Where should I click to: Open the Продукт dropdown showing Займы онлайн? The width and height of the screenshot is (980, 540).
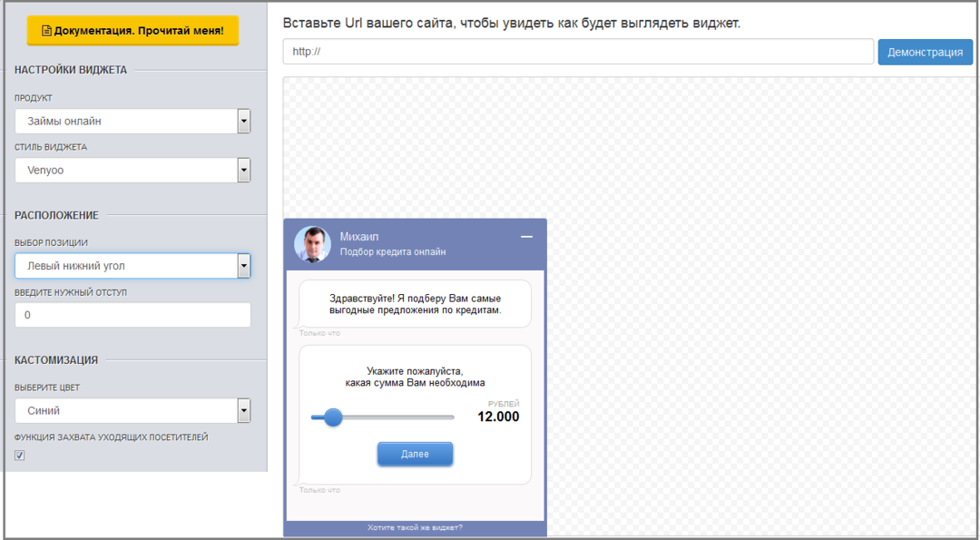(x=132, y=121)
